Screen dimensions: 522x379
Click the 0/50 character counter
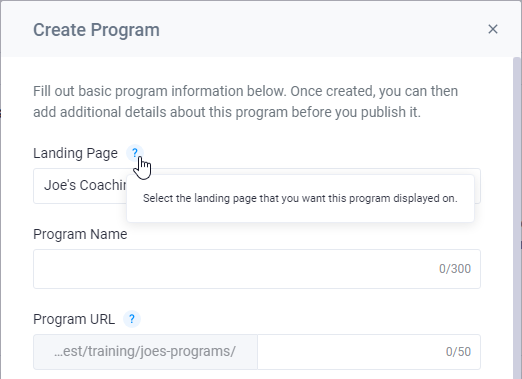[458, 352]
